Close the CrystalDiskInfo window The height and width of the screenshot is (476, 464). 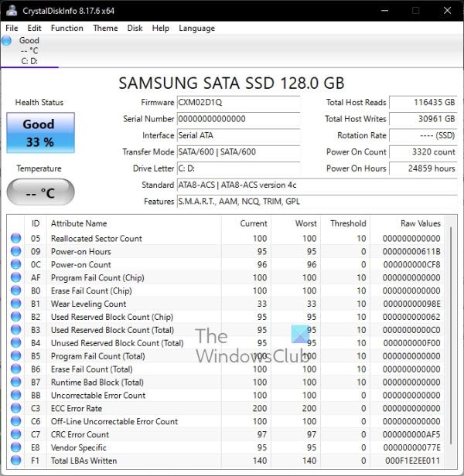(447, 10)
